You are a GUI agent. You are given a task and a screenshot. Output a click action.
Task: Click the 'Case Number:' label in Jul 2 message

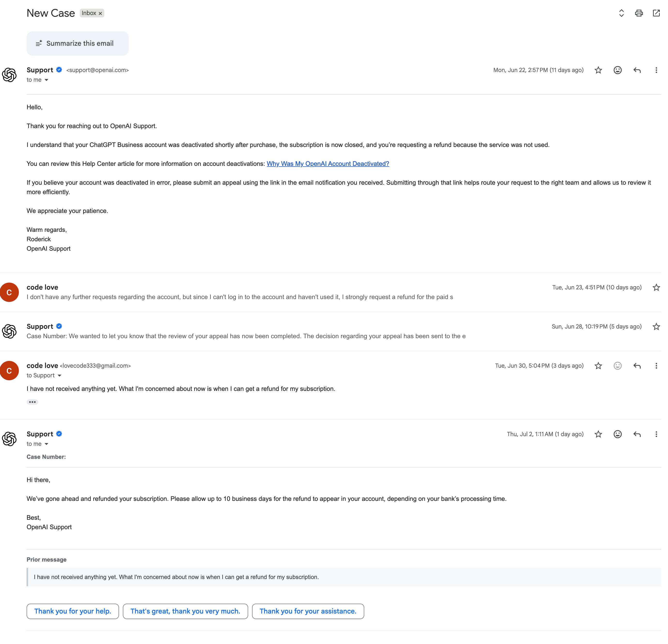pyautogui.click(x=46, y=457)
